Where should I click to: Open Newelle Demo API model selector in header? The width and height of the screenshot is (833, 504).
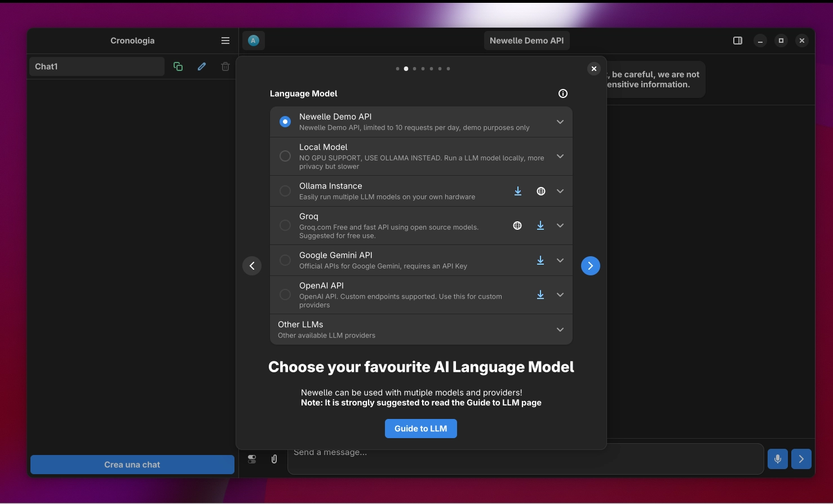(526, 41)
